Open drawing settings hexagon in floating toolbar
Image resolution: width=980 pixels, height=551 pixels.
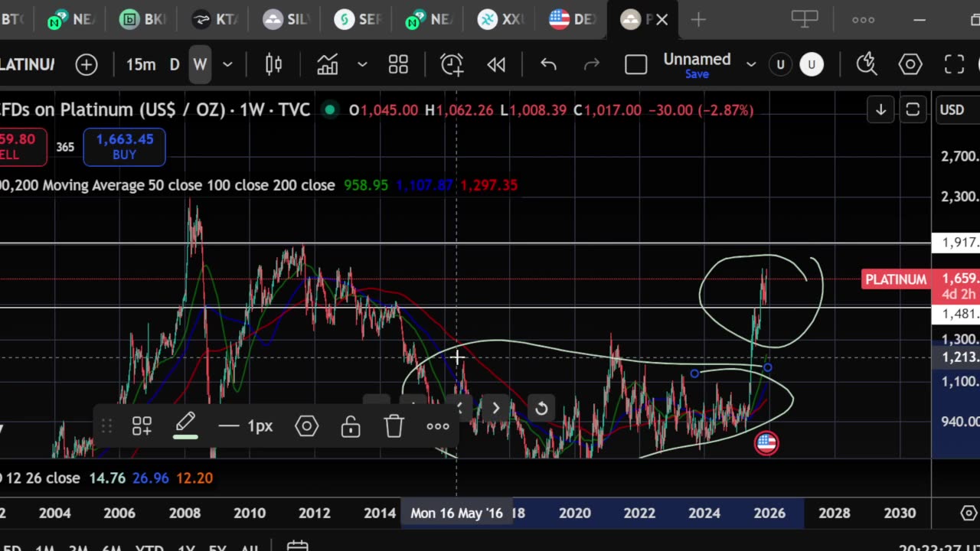(306, 426)
